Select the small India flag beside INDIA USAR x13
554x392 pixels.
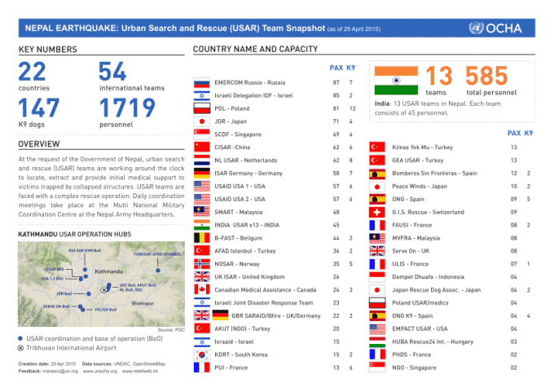point(202,225)
